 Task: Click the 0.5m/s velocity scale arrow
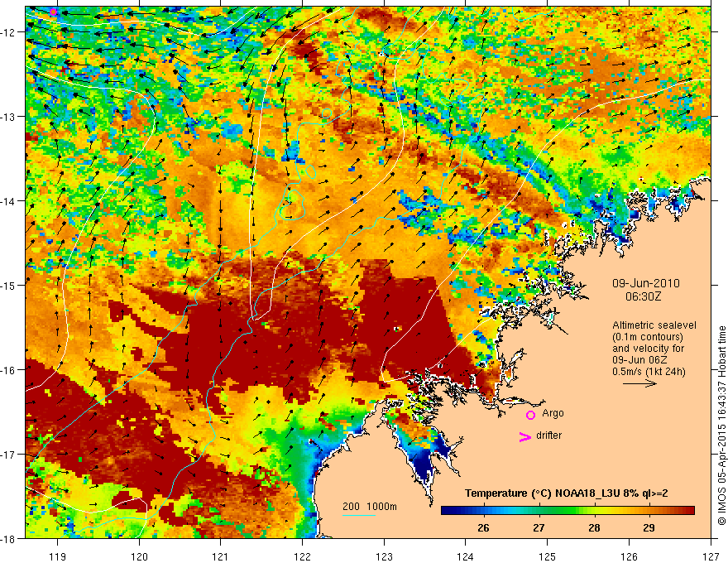639,383
